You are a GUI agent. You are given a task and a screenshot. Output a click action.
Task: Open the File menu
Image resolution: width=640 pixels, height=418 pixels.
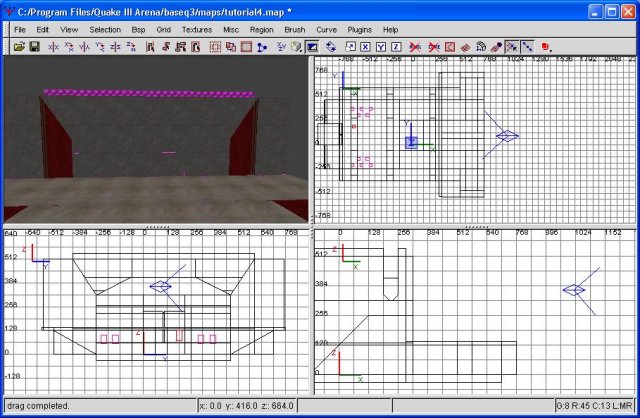[20, 29]
